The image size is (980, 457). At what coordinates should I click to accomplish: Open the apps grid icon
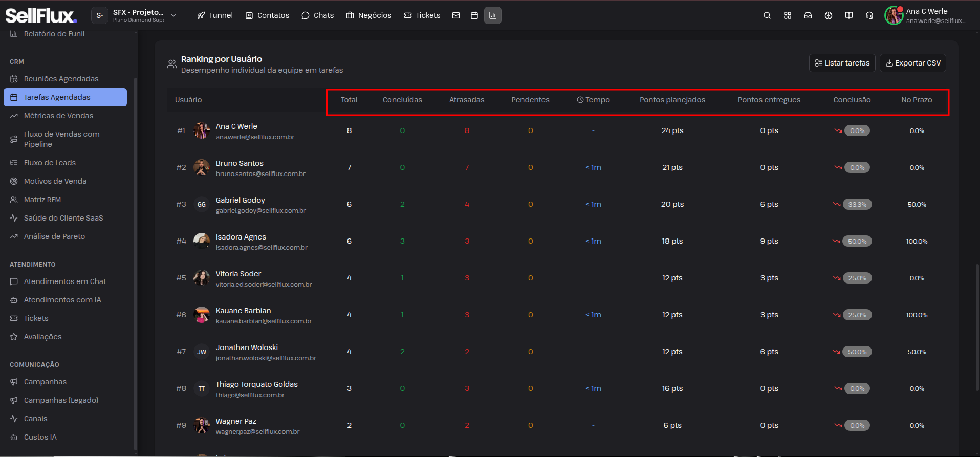click(788, 15)
